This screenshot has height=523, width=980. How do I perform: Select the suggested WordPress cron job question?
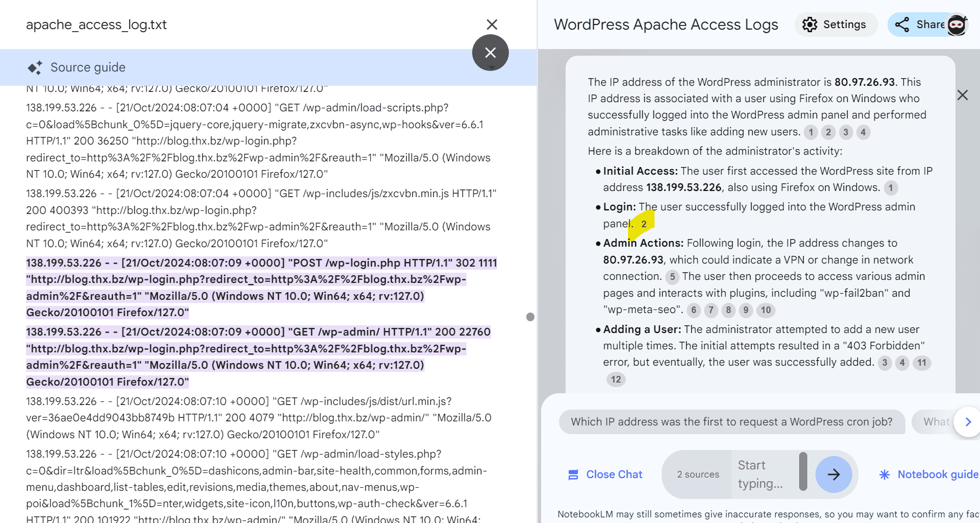(732, 422)
